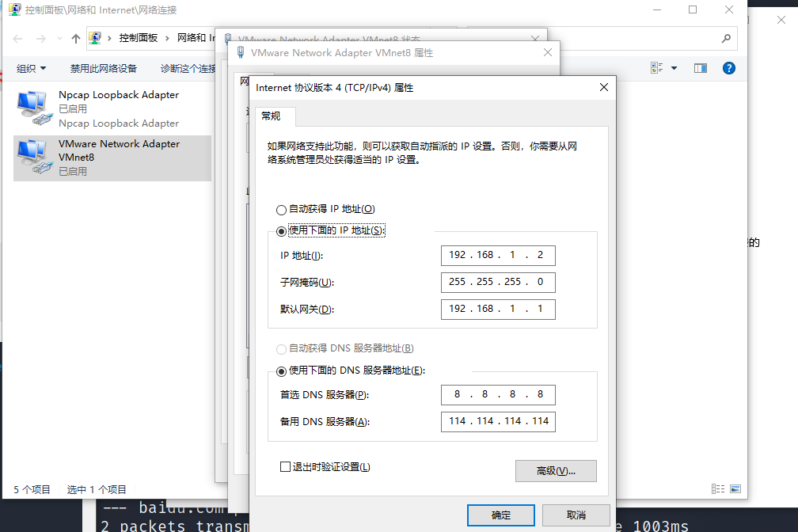The image size is (798, 532).
Task: Switch to large icons view in status bar
Action: pos(735,488)
